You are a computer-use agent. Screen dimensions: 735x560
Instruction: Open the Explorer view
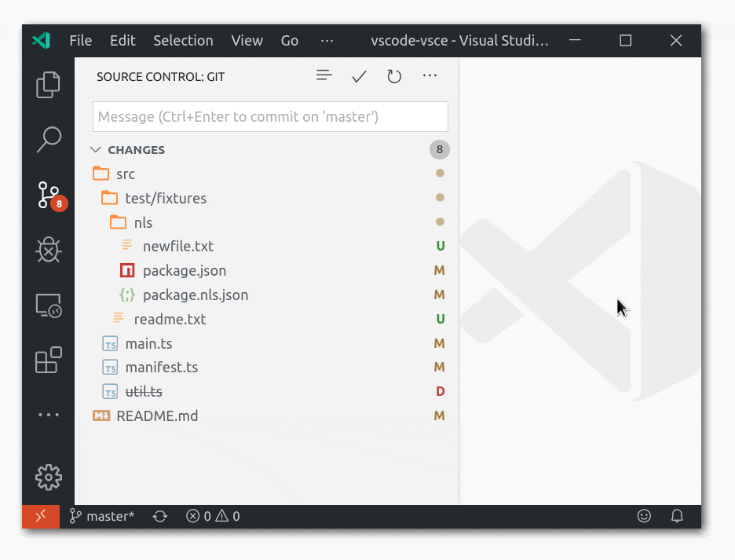point(48,84)
